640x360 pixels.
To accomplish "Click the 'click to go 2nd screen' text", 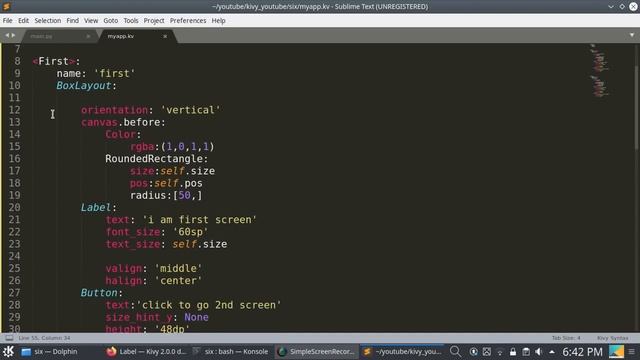I will 209,305.
